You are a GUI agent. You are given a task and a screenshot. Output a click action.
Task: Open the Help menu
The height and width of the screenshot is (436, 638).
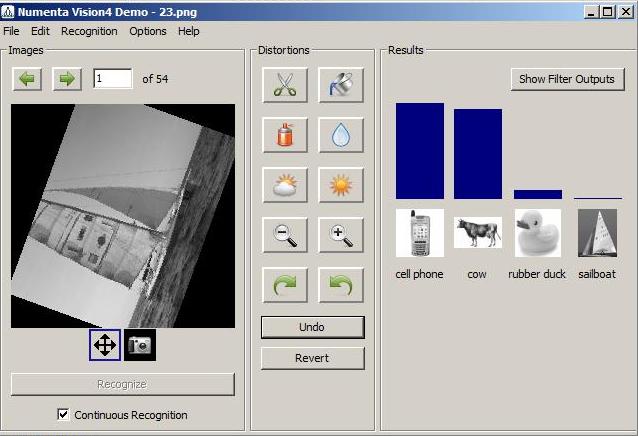188,31
